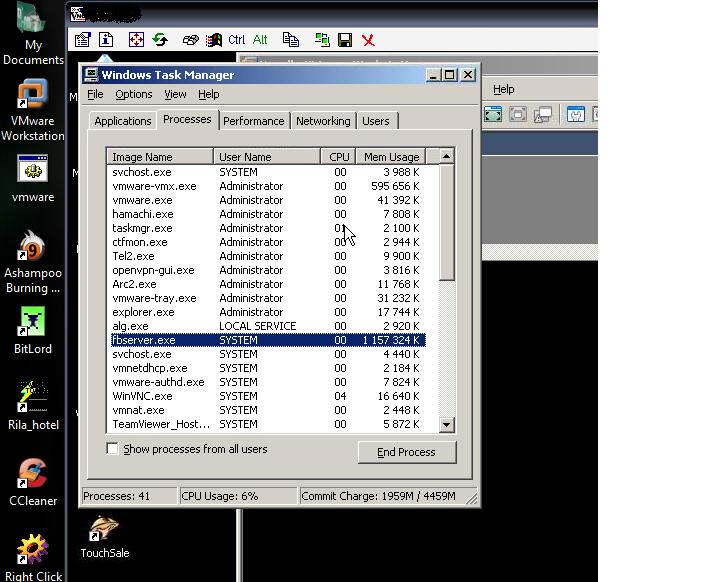Screen dimensions: 720x582
Task: Sort processes by Mem Usage column header
Action: point(391,157)
